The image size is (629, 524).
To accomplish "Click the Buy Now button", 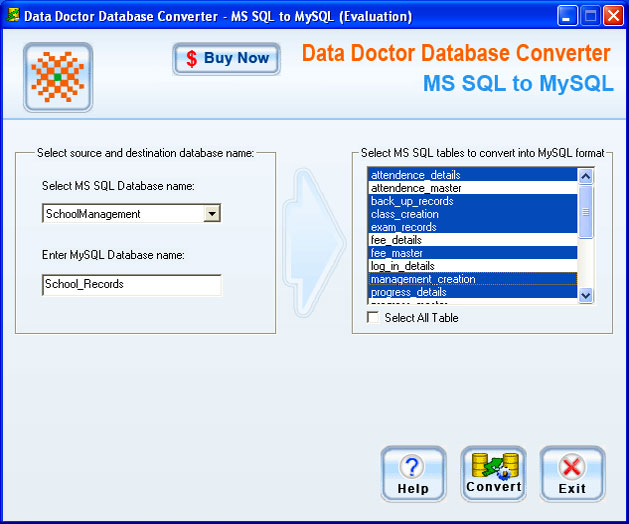I will tap(227, 59).
